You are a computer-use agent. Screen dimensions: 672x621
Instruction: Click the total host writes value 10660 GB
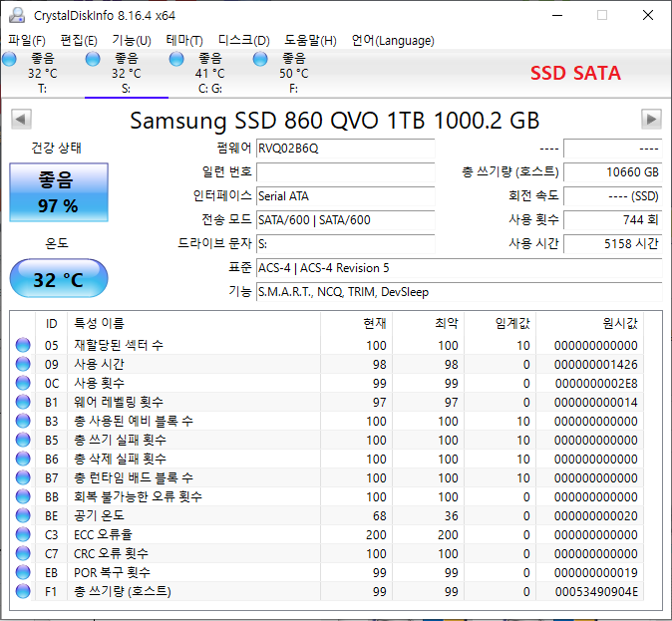613,172
